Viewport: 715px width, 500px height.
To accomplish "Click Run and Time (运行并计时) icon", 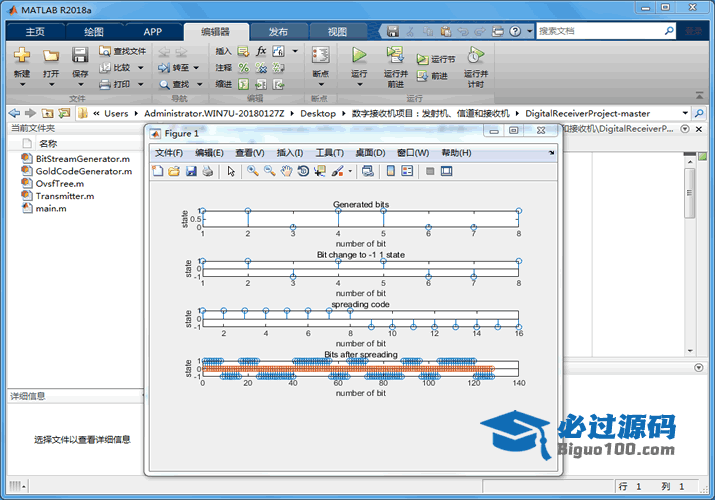I will (476, 55).
